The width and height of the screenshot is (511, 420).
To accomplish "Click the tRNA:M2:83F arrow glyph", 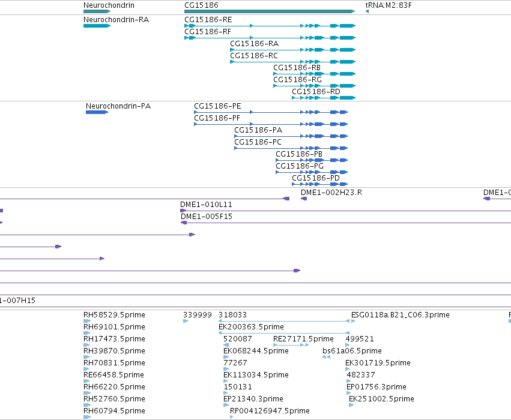I will (367, 11).
